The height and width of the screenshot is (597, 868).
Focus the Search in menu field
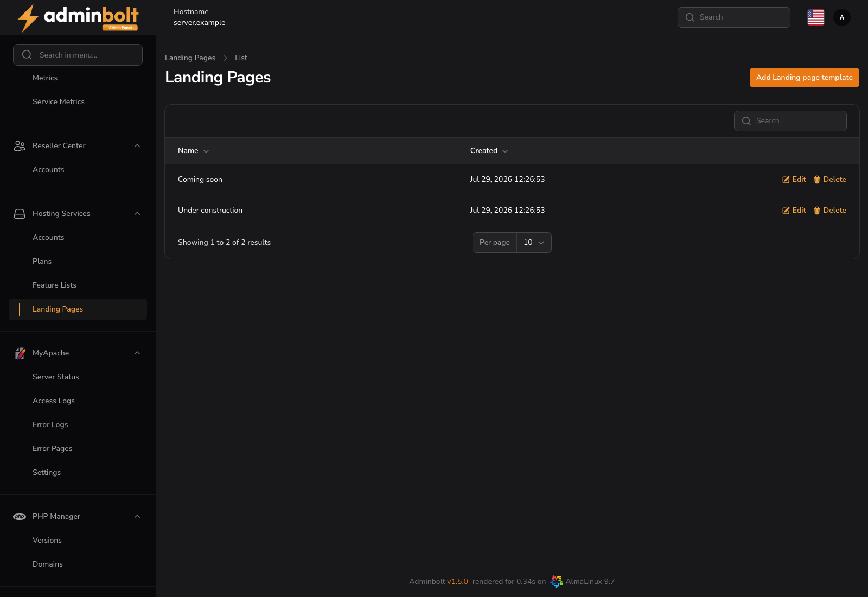pyautogui.click(x=78, y=55)
